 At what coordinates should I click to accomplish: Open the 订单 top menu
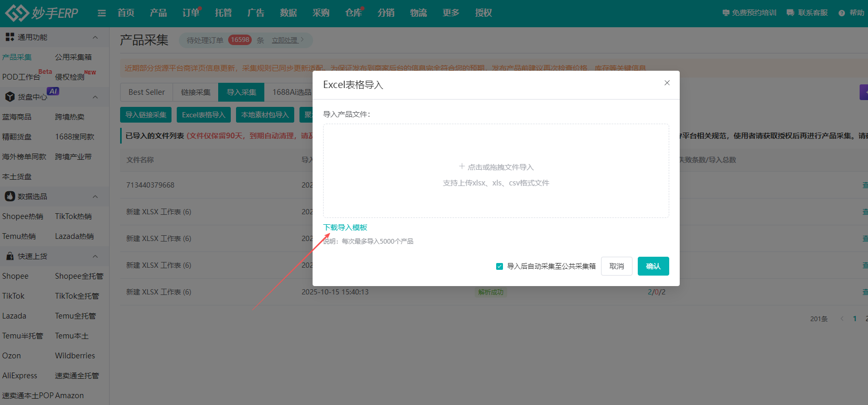(190, 13)
